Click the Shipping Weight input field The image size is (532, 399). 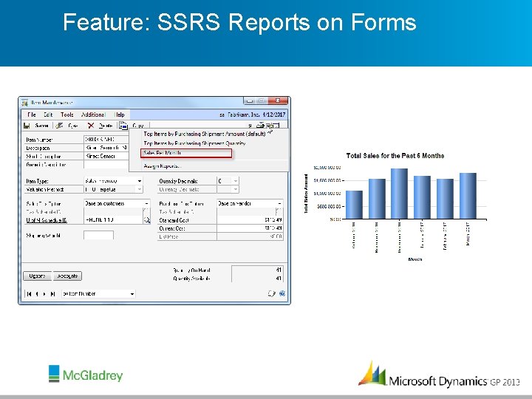click(98, 235)
